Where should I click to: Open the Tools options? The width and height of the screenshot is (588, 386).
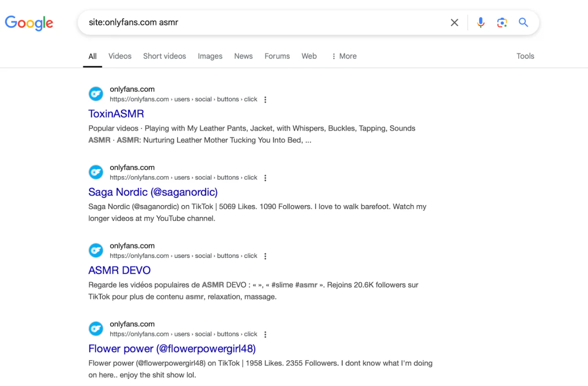[525, 56]
